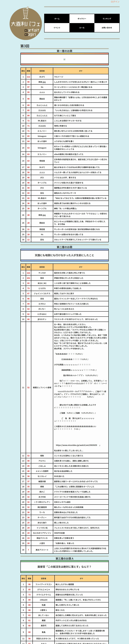Click answerer 頭金谷 with 90 votes
The width and height of the screenshot is (129, 644).
pos(42,99)
